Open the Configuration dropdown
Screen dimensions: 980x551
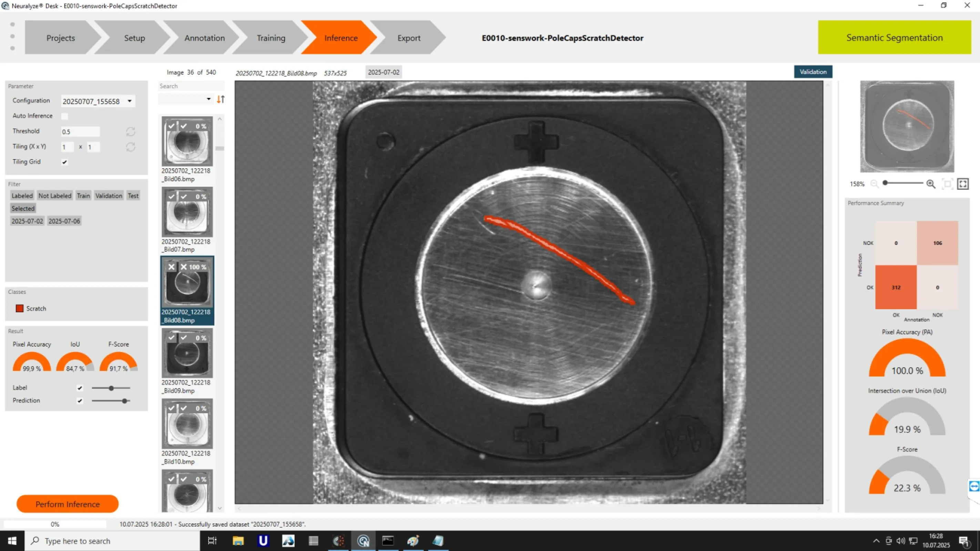pyautogui.click(x=129, y=101)
